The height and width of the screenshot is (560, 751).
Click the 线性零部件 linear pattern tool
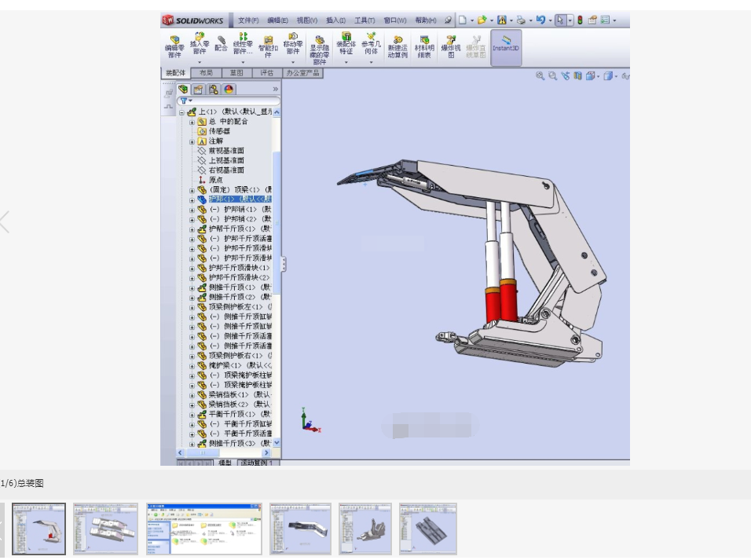(243, 43)
